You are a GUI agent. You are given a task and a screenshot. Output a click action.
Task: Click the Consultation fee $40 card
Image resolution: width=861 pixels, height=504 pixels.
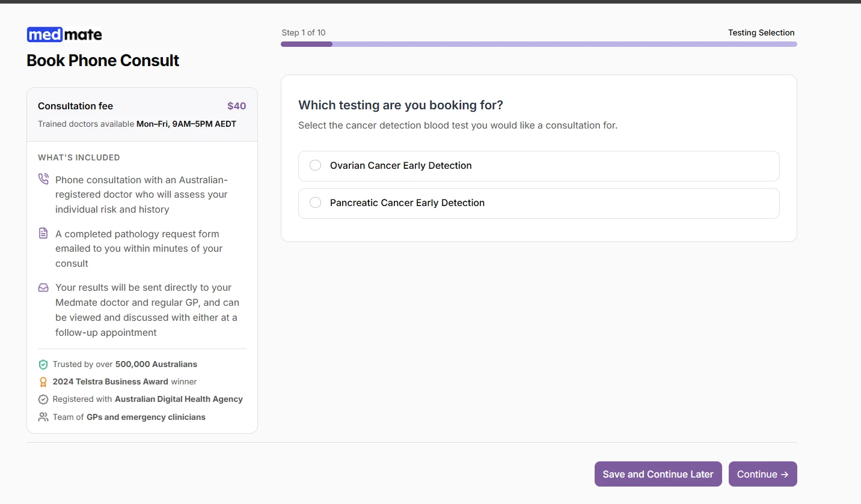pos(142,114)
